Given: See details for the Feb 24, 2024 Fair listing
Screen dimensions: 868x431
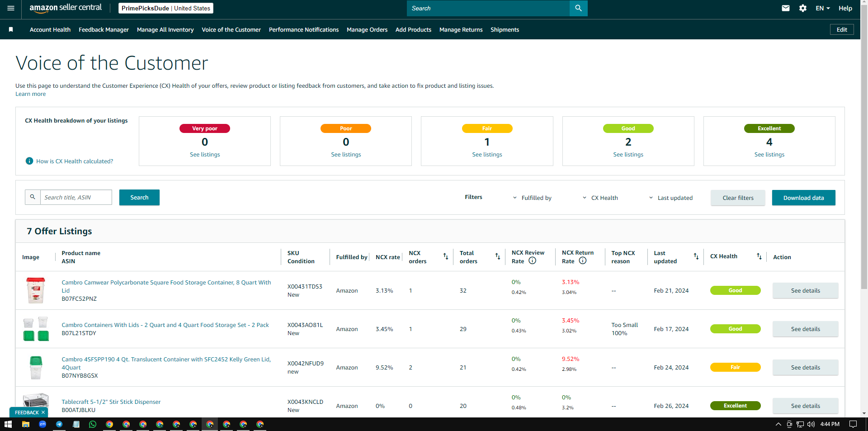Looking at the screenshot, I should tap(805, 367).
